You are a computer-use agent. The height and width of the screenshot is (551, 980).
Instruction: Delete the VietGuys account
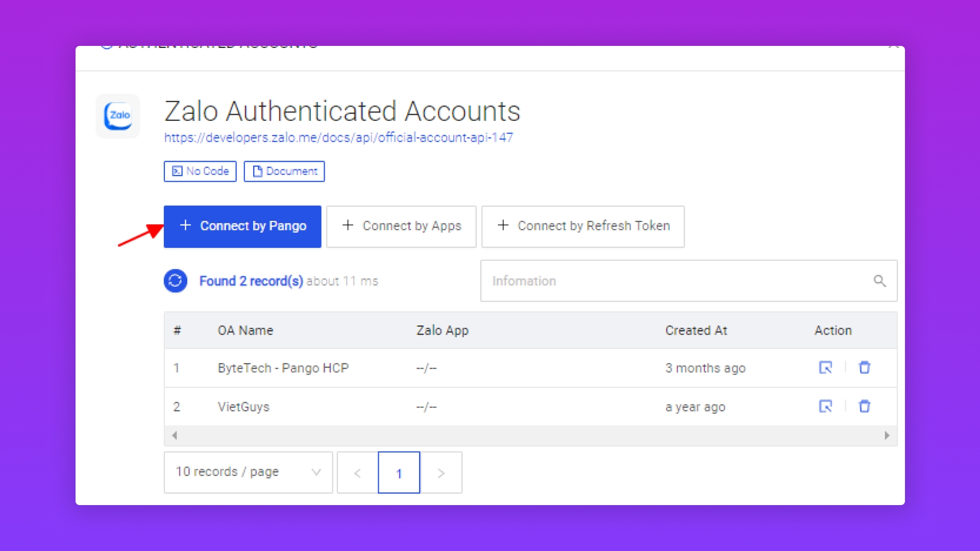click(x=864, y=406)
